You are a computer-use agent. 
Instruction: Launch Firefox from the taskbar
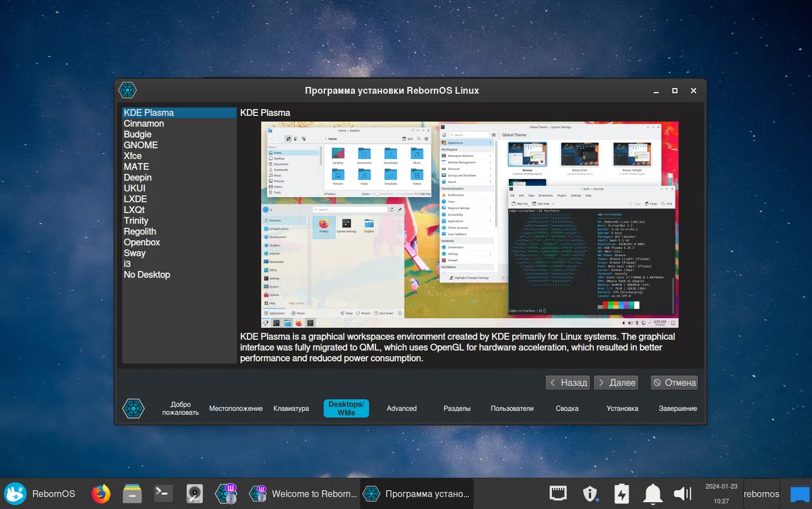(101, 494)
